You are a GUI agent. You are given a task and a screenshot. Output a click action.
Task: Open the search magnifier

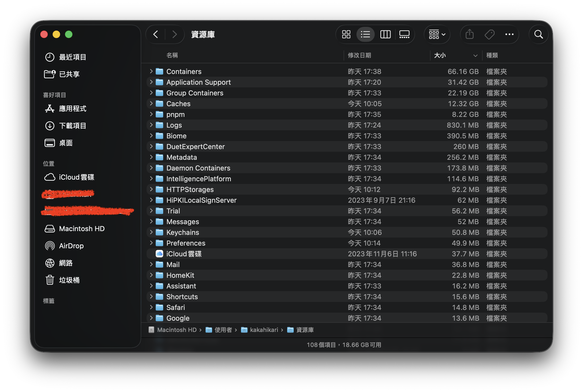tap(538, 34)
